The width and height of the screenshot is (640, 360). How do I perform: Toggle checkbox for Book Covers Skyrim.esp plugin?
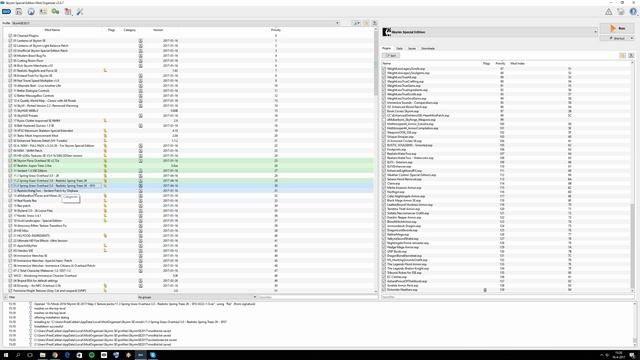pos(384,111)
